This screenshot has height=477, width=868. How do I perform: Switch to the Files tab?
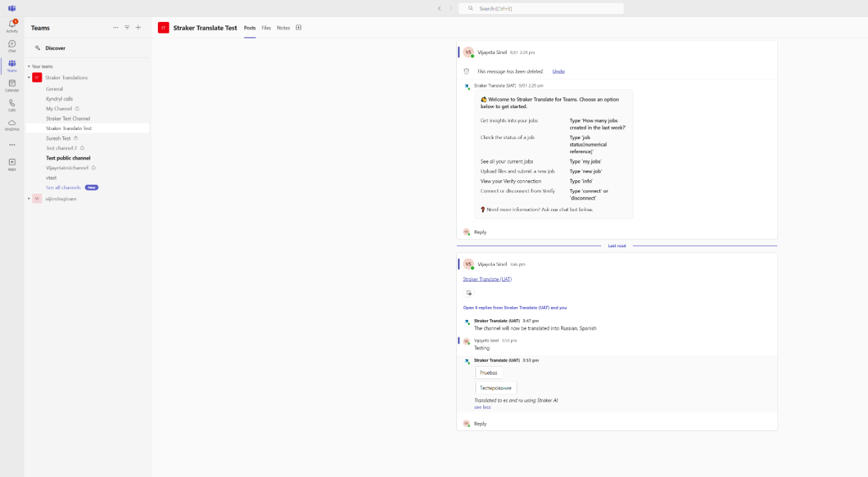point(266,28)
